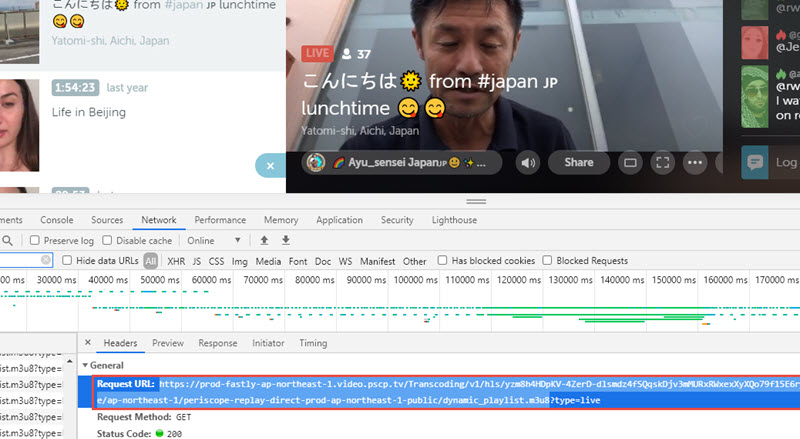Check Blocked Requests

547,260
